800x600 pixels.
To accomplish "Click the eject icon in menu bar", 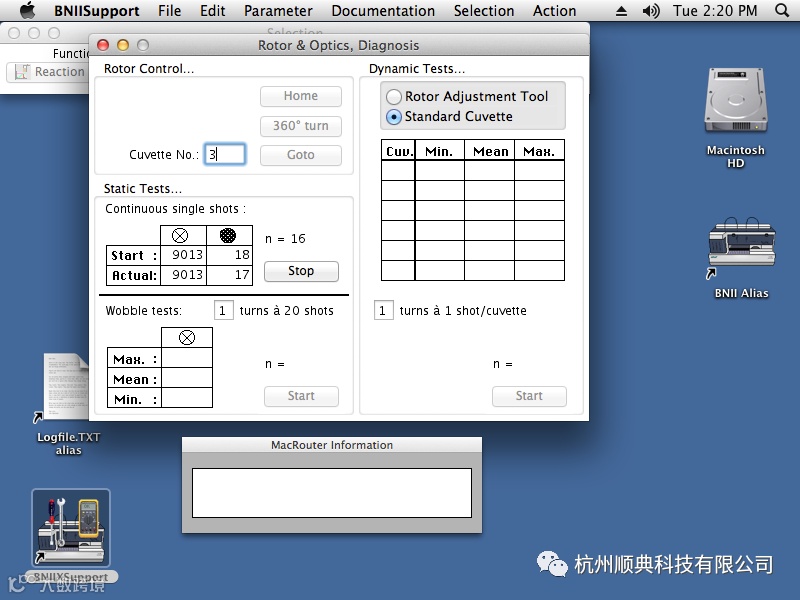I will 621,11.
